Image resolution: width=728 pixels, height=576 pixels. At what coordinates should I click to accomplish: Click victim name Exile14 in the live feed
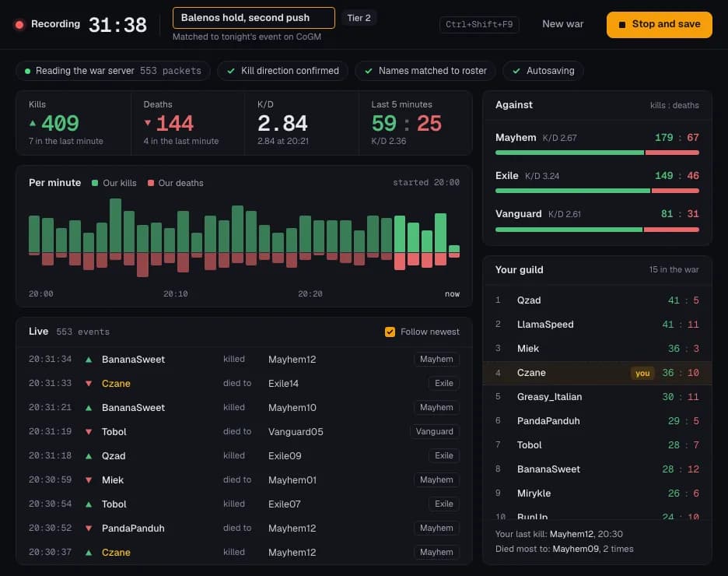click(x=283, y=384)
